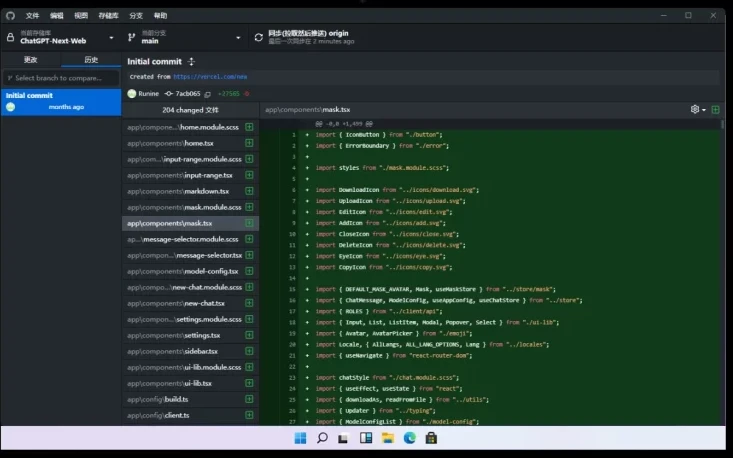
Task: Click the commit hash icon before 7acb065
Action: coord(169,93)
